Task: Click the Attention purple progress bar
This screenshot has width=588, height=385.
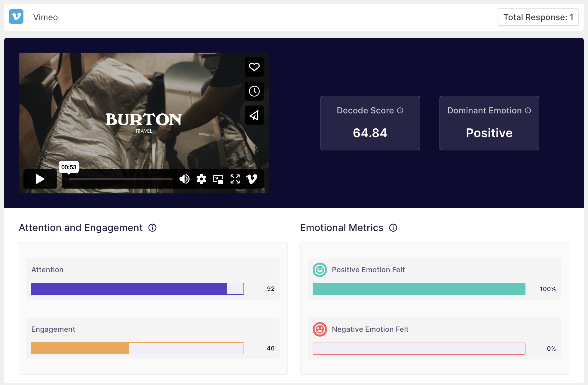Action: [138, 289]
